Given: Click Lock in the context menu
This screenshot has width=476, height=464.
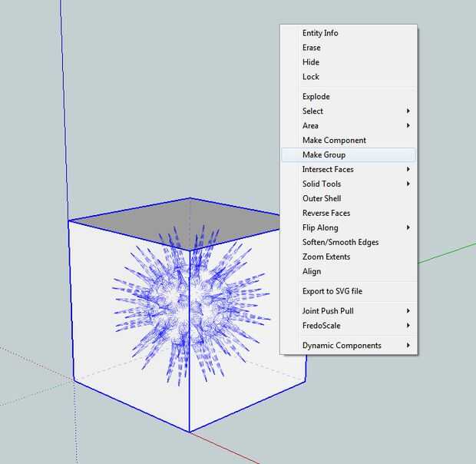Looking at the screenshot, I should pos(349,77).
